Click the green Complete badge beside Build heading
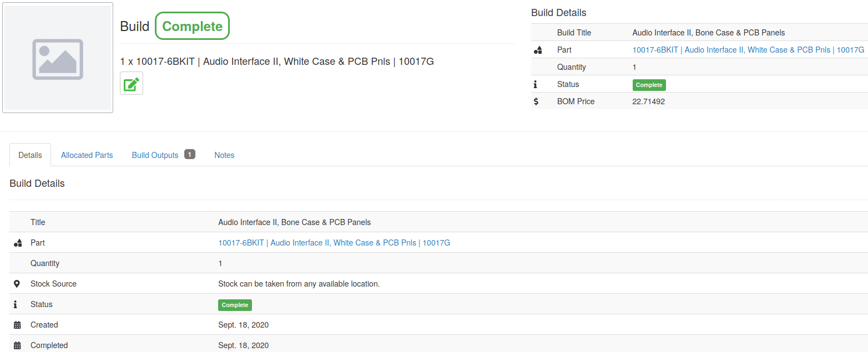868x352 pixels. click(192, 25)
